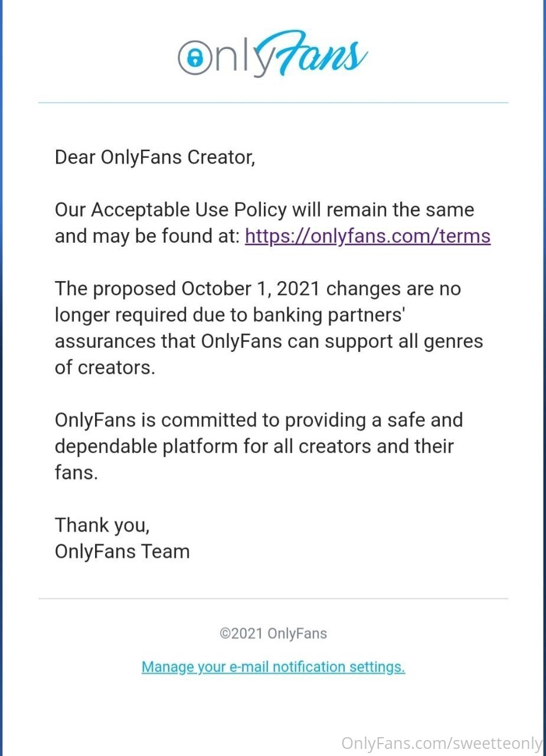
Task: Click the "October 1, 2021" date text
Action: (251, 289)
